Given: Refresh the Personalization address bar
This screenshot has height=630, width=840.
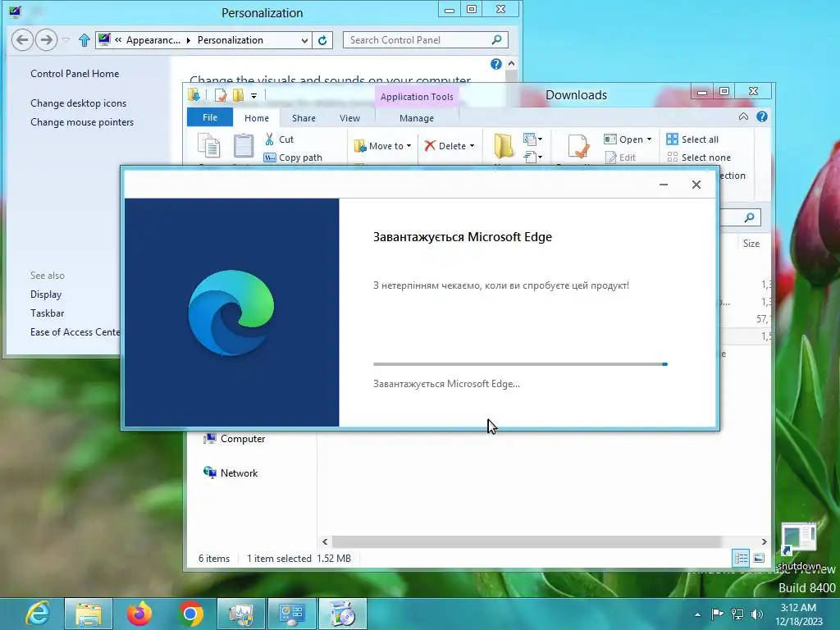Looking at the screenshot, I should pyautogui.click(x=322, y=40).
